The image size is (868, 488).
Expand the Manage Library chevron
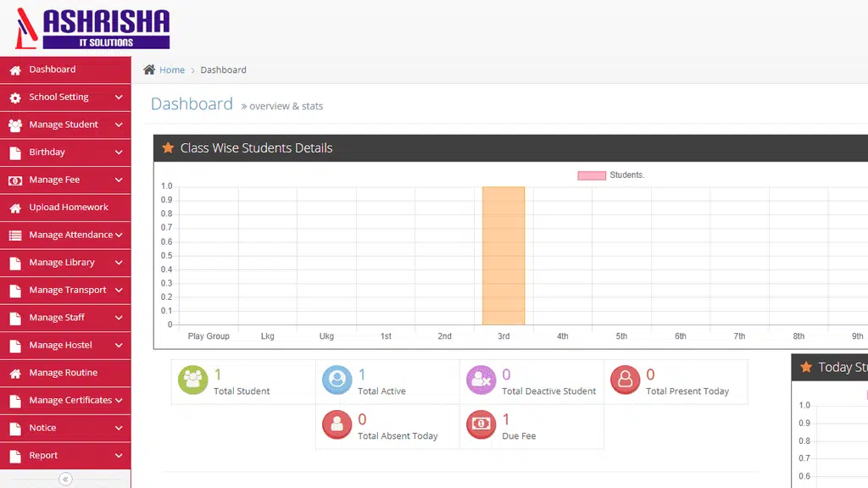tap(119, 263)
